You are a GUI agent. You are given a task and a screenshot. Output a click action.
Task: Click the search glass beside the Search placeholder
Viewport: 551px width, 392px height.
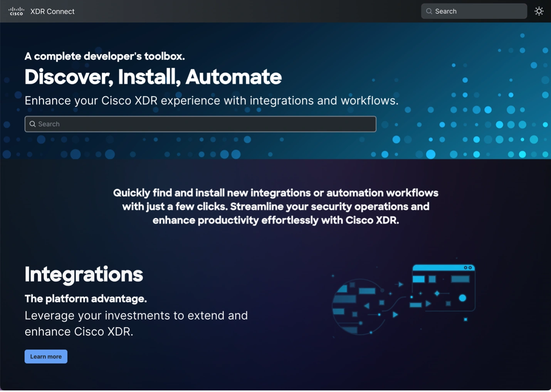point(428,11)
